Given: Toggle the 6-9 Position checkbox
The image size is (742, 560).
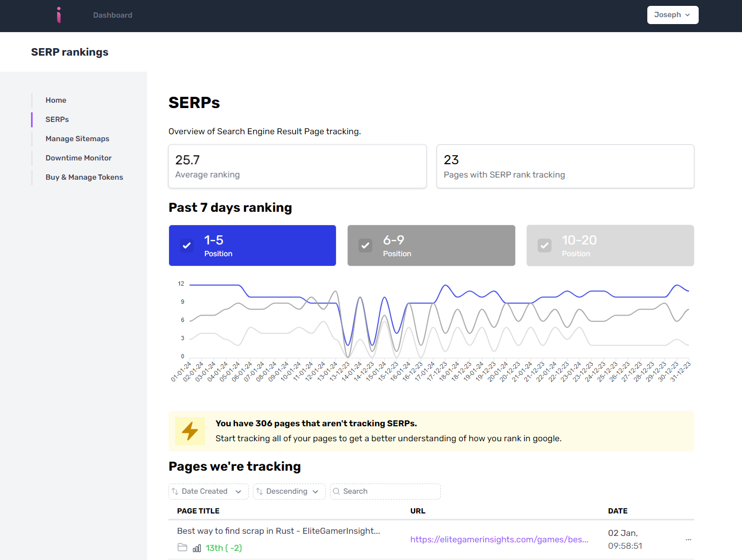Looking at the screenshot, I should point(365,246).
